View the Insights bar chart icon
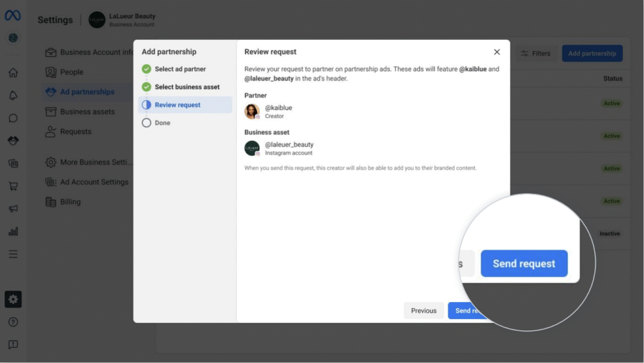 (x=13, y=231)
